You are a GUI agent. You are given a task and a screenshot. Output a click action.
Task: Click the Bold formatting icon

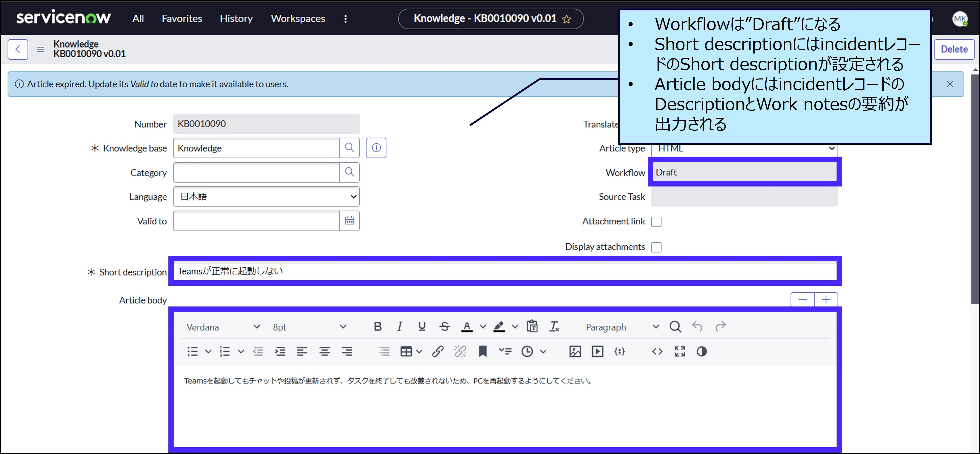coord(377,327)
